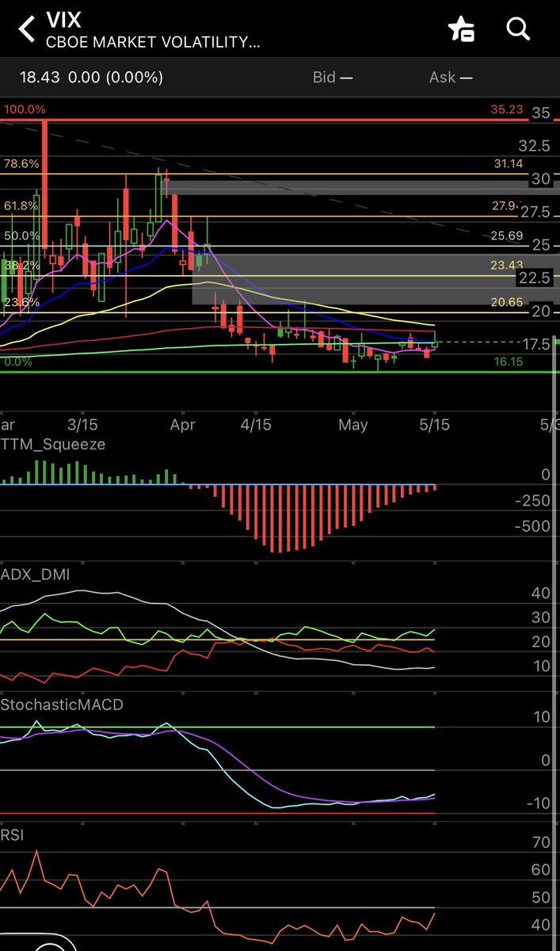The image size is (560, 951).
Task: Select the 100.0% Fibonacci level label
Action: pyautogui.click(x=25, y=109)
